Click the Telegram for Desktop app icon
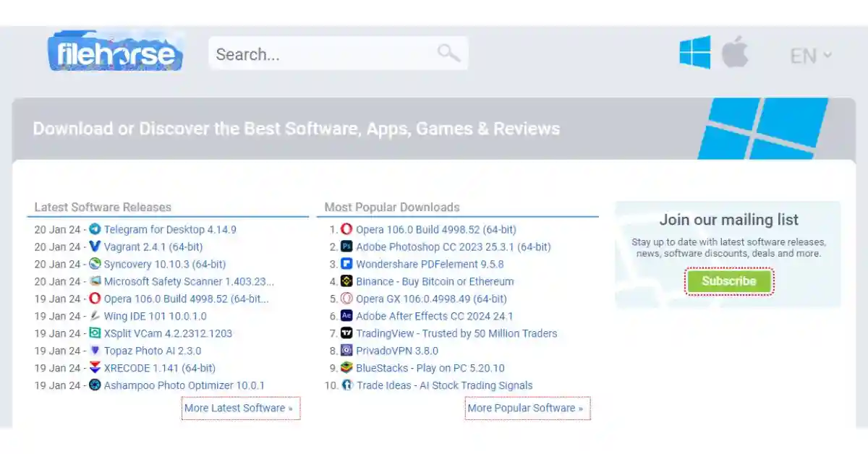 (x=95, y=229)
